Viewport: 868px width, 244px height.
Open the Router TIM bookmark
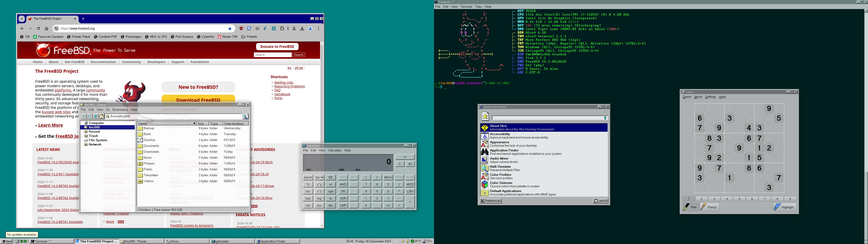[227, 37]
